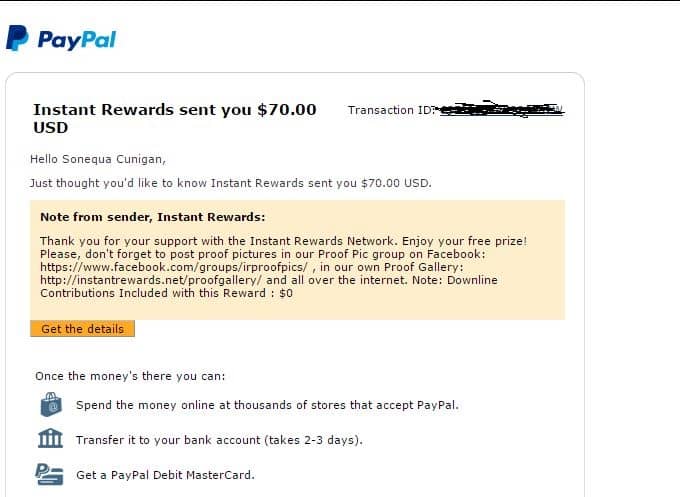The height and width of the screenshot is (497, 680).
Task: Click the scribbled-out Transaction ID
Action: point(500,109)
